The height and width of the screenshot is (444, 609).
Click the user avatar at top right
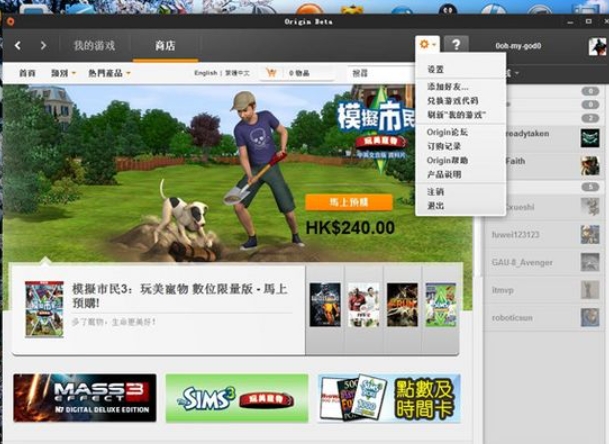click(597, 46)
